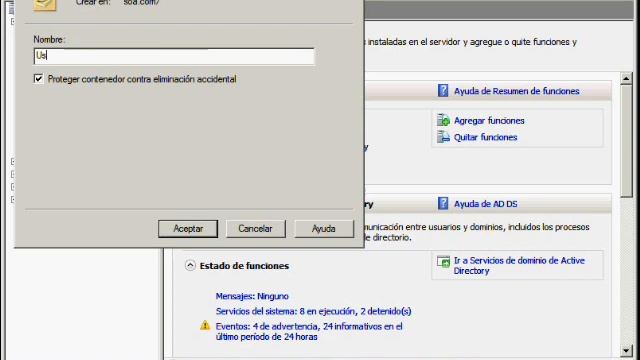
Task: Click the Eventos warning triangle icon
Action: point(205,326)
